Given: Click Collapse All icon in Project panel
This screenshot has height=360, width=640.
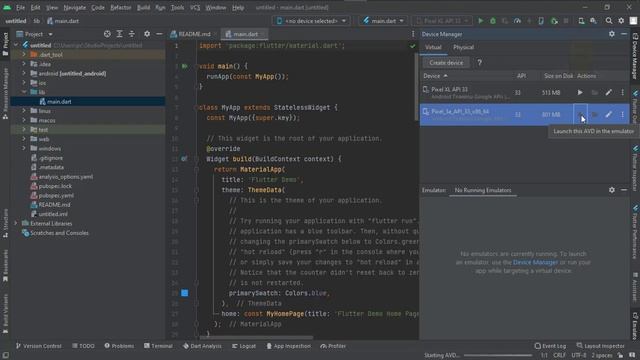Looking at the screenshot, I should [x=131, y=34].
